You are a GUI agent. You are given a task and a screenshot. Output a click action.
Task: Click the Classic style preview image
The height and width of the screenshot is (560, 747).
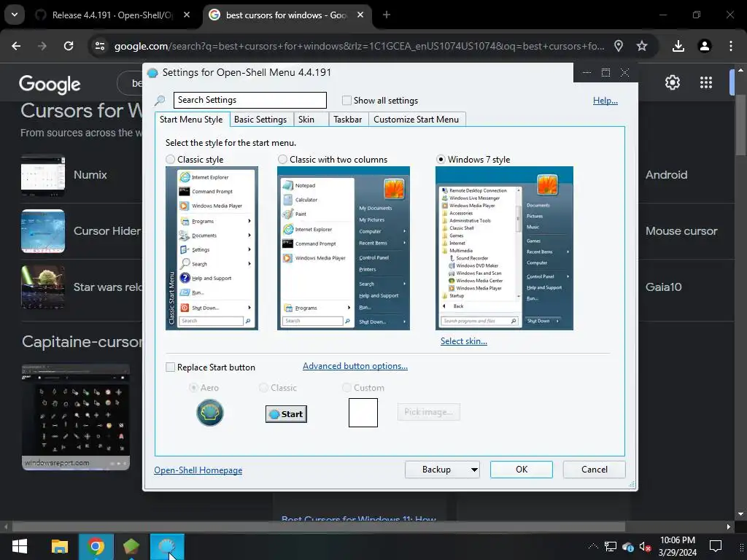212,248
